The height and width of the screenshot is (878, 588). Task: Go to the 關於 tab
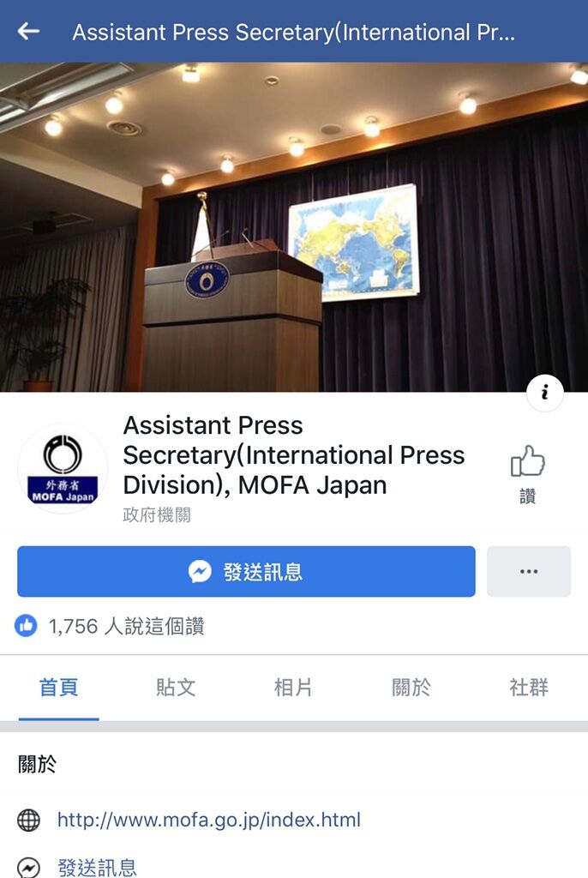point(411,687)
